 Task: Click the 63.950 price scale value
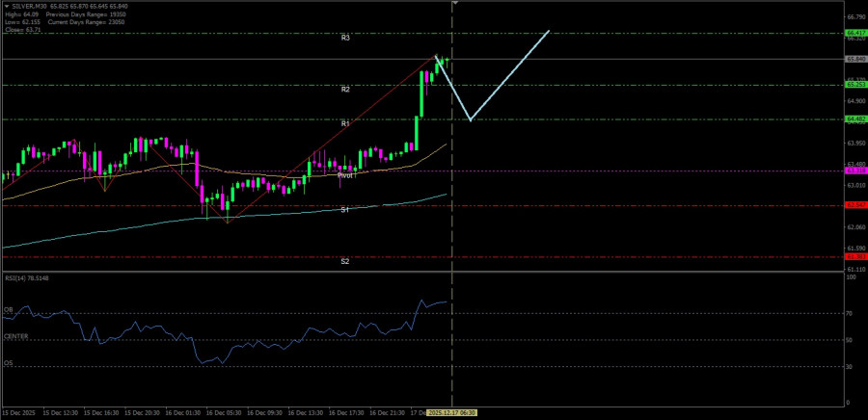click(855, 144)
